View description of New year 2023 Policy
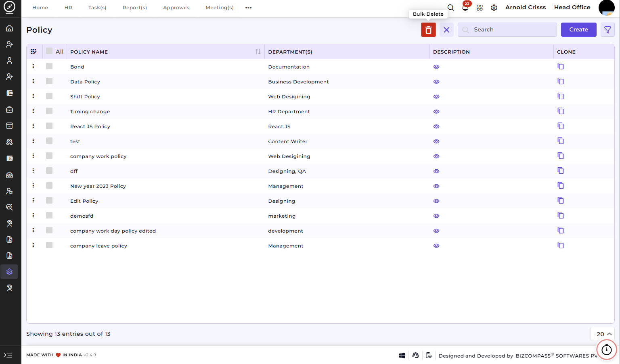The width and height of the screenshot is (620, 364). click(436, 186)
